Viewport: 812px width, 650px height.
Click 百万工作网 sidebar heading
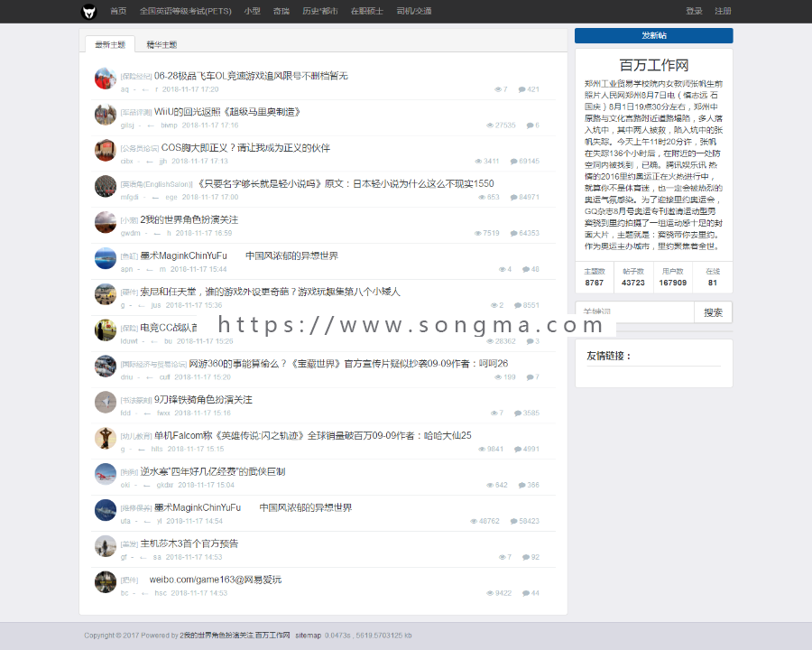tap(653, 65)
